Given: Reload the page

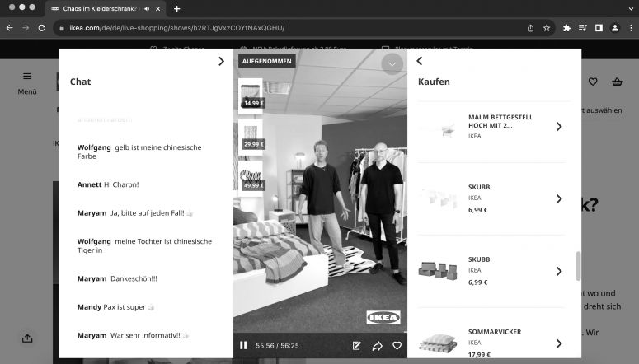Looking at the screenshot, I should 42,27.
